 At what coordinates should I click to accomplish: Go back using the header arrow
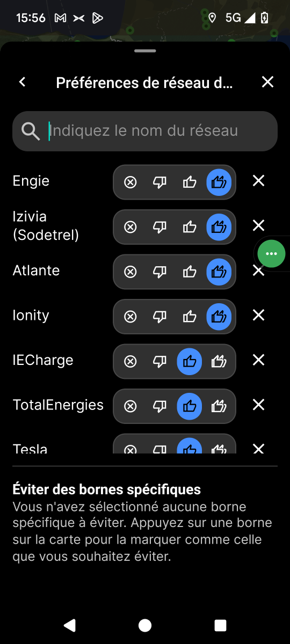pyautogui.click(x=23, y=82)
